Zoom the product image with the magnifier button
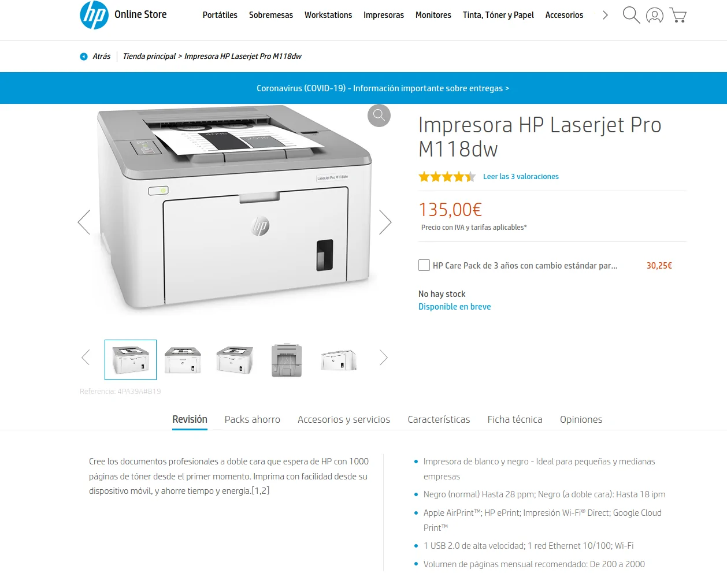 pos(379,116)
